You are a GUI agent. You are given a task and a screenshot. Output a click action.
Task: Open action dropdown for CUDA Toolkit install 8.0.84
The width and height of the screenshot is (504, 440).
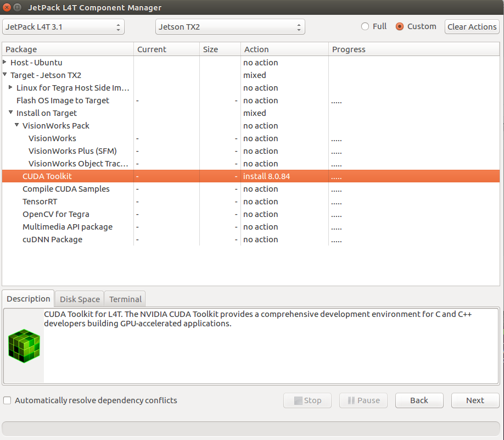tap(284, 176)
